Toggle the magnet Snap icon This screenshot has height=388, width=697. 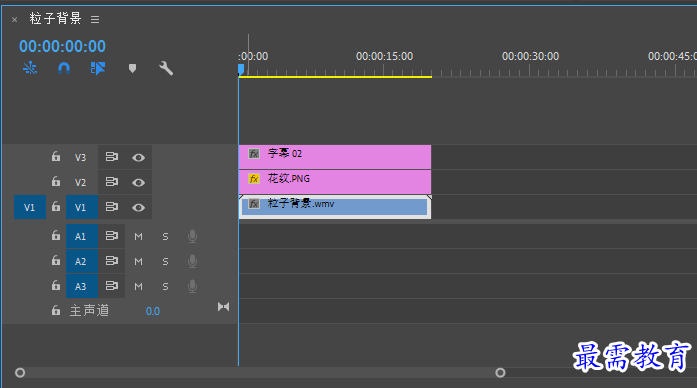click(x=64, y=68)
